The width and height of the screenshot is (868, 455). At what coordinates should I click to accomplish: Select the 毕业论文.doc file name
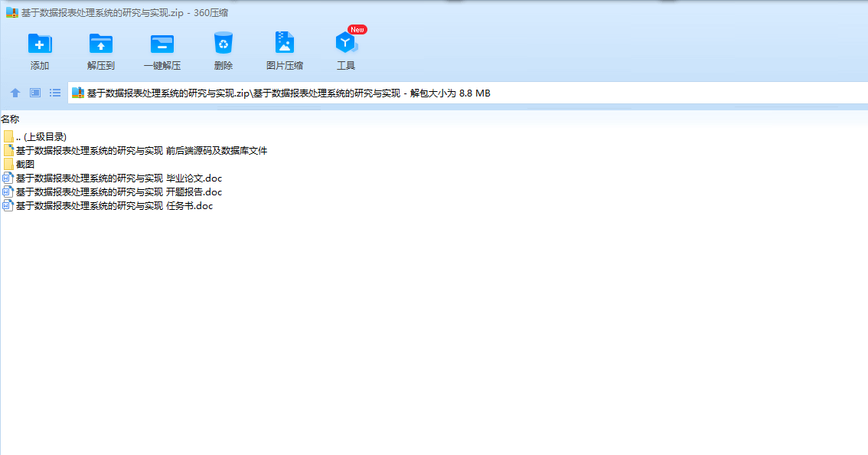[x=119, y=178]
